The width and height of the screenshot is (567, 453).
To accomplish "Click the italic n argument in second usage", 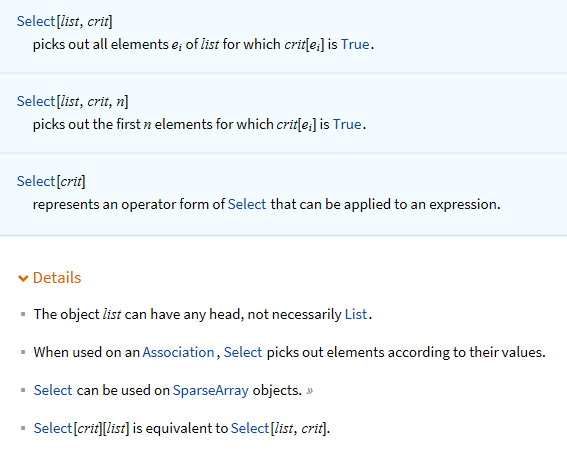I will [120, 102].
